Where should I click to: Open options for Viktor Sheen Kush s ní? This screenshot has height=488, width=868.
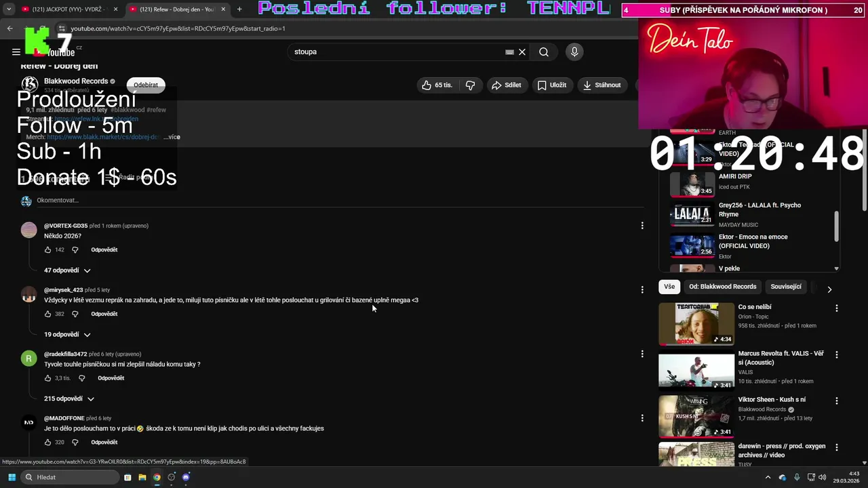coord(836,401)
